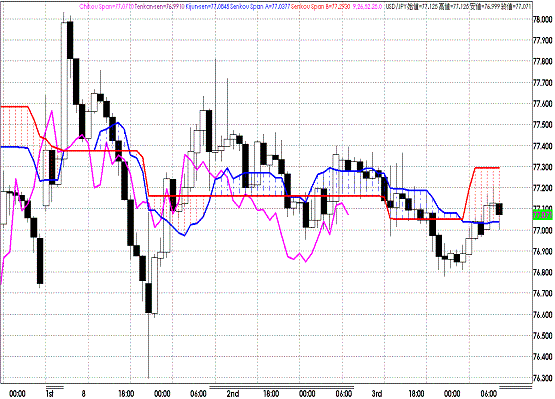Click the 77.700 price axis label

(542, 83)
